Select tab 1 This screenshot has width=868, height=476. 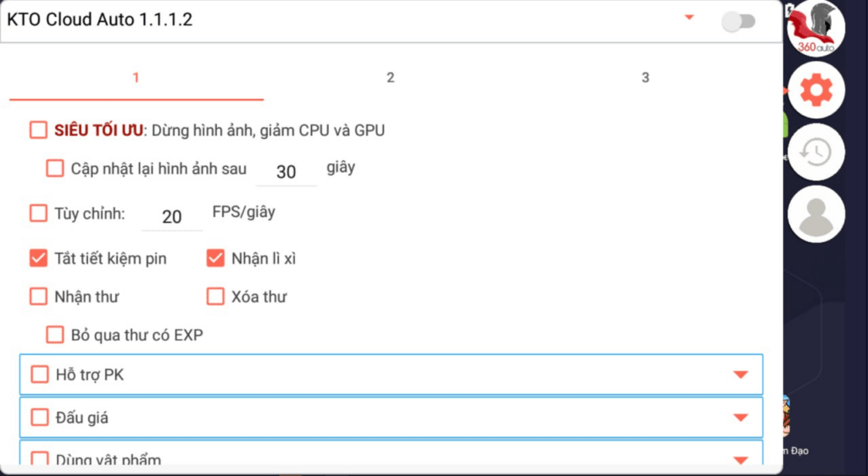pyautogui.click(x=136, y=77)
